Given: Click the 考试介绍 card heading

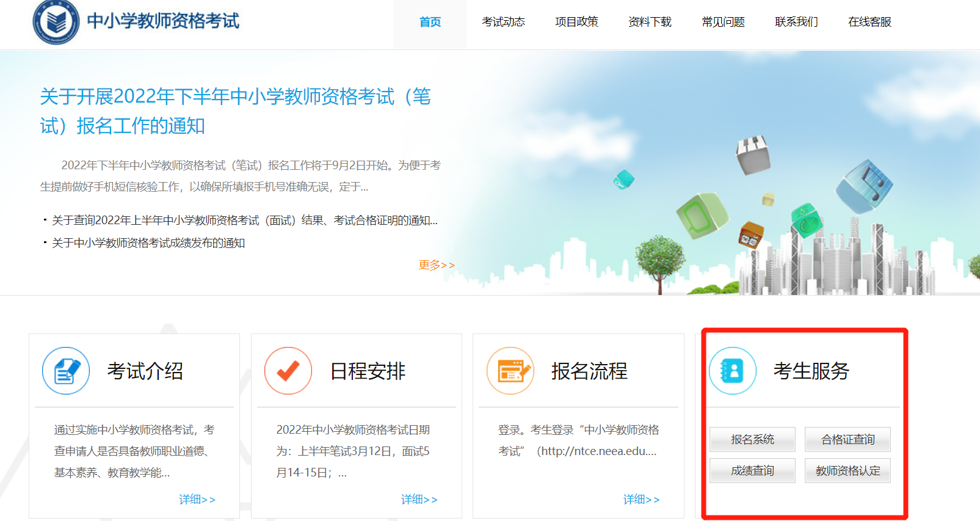Looking at the screenshot, I should point(145,371).
